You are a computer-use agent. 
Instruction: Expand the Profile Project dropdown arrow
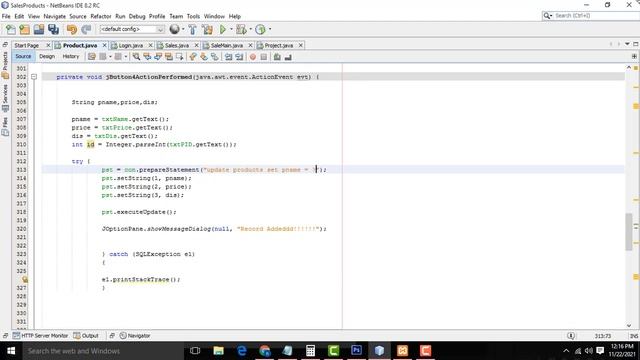tap(270, 29)
